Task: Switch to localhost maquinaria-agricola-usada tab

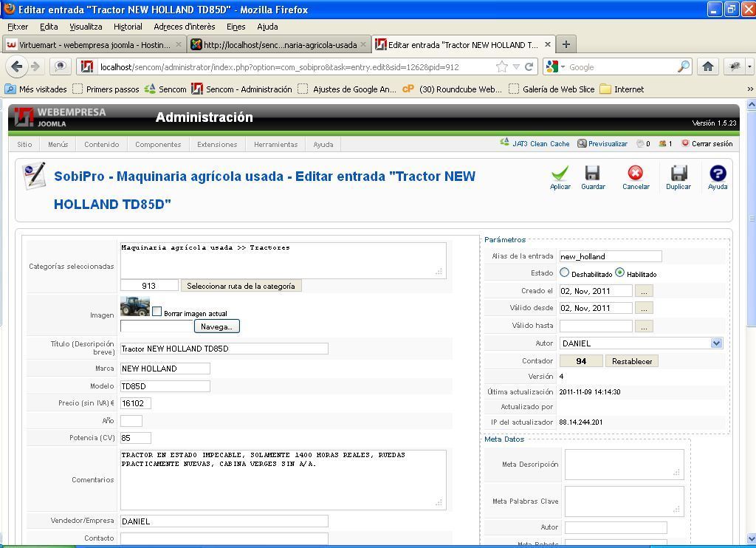Action: tap(280, 44)
